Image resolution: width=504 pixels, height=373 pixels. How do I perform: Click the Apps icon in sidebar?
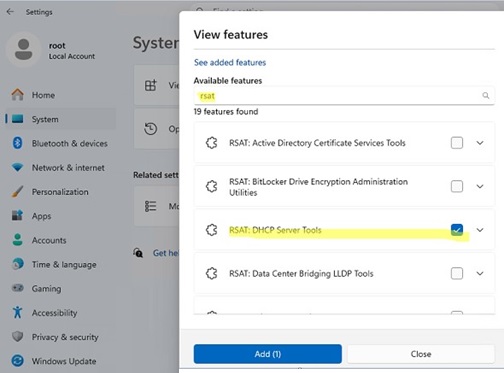[17, 216]
